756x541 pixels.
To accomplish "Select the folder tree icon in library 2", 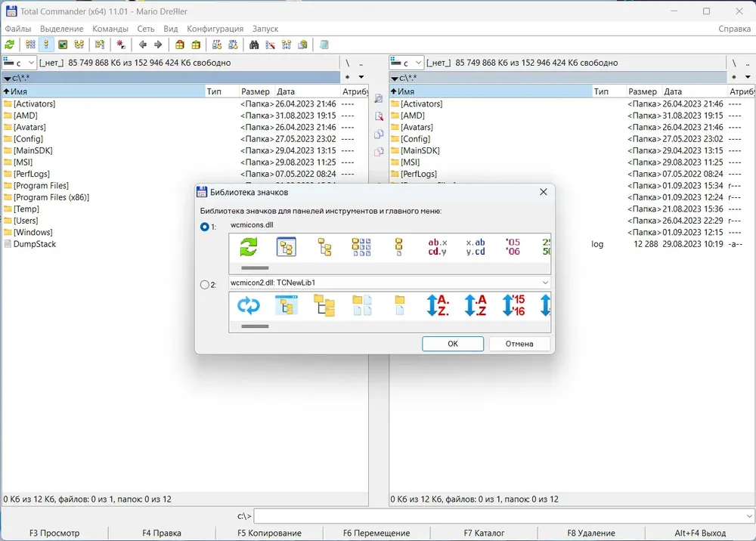I will coord(324,305).
